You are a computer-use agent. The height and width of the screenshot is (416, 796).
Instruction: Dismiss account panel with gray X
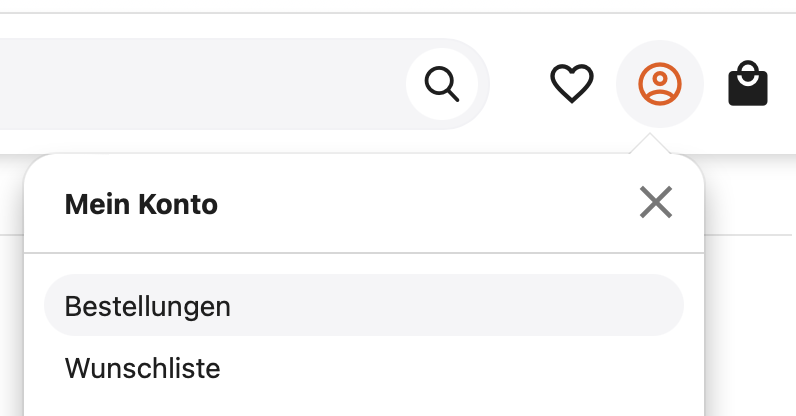[x=656, y=202]
